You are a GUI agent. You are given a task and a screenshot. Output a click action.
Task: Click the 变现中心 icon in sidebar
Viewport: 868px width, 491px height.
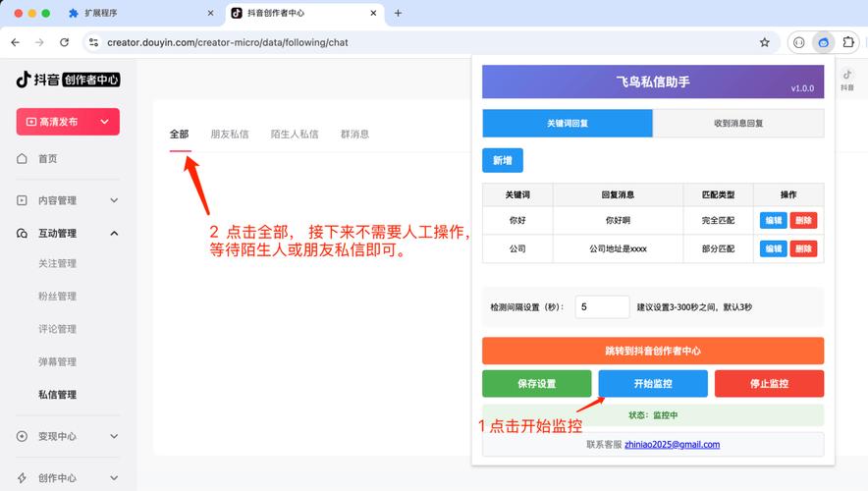click(x=23, y=437)
